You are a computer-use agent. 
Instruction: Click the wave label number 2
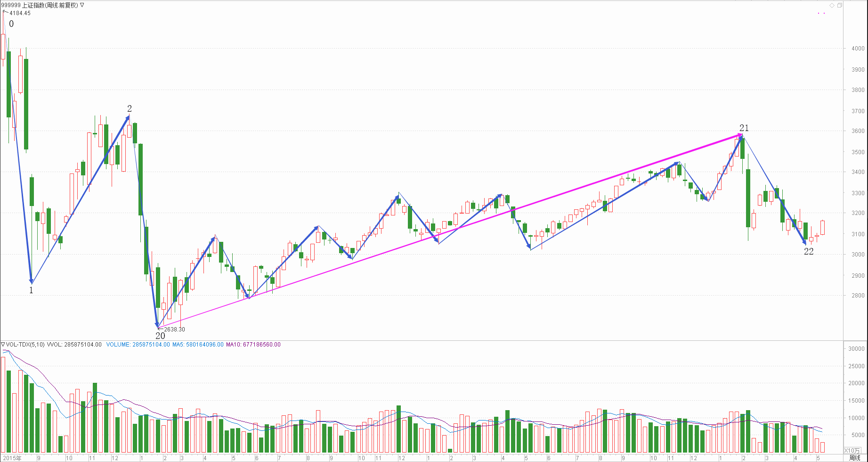[x=130, y=109]
